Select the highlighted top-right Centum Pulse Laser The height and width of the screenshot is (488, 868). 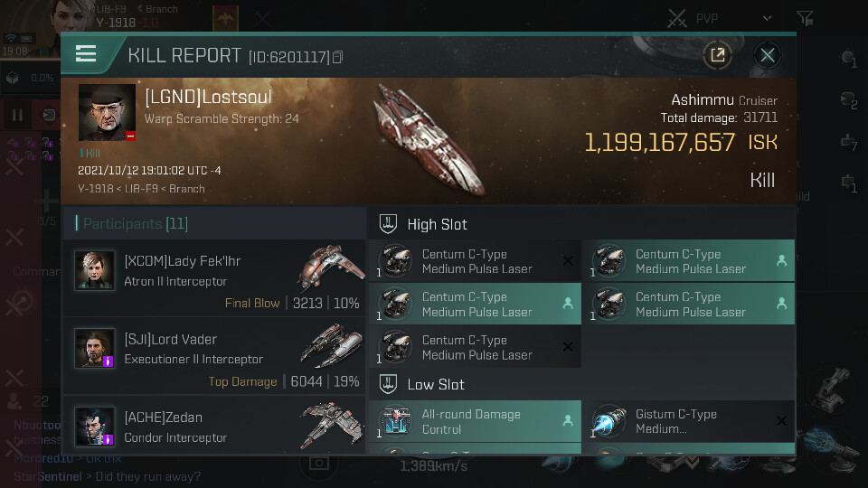[x=692, y=261]
